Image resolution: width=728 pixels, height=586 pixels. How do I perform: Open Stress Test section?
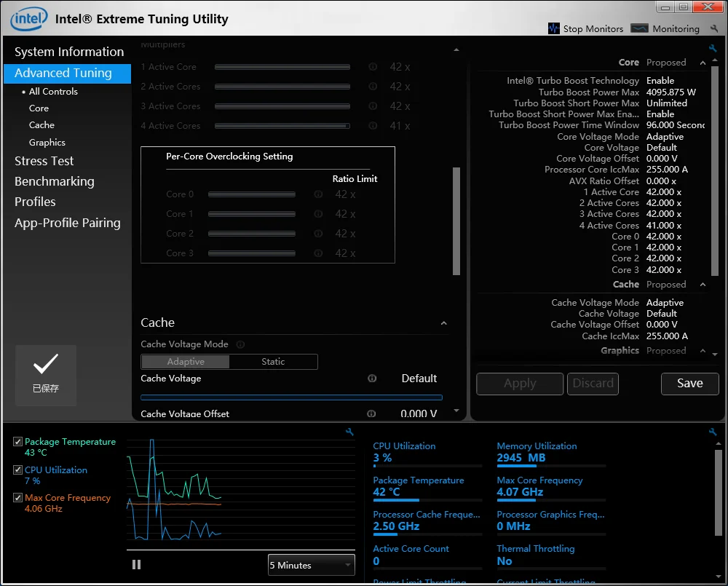(x=44, y=161)
